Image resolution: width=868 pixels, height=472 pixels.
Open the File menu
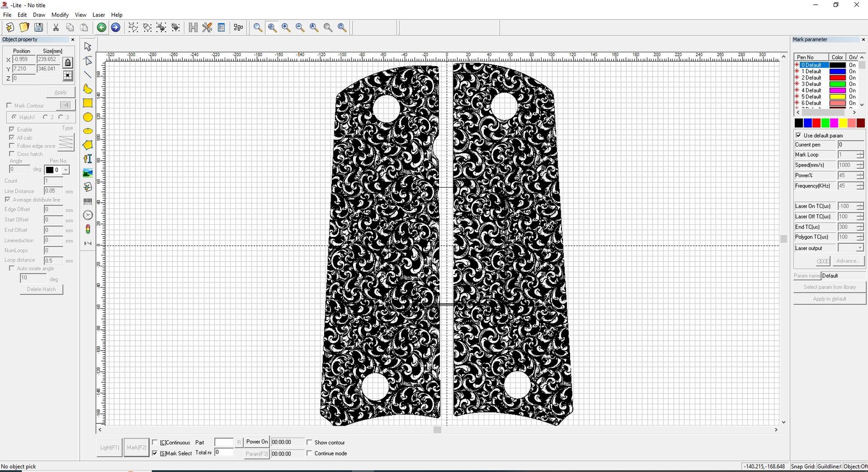coord(7,15)
